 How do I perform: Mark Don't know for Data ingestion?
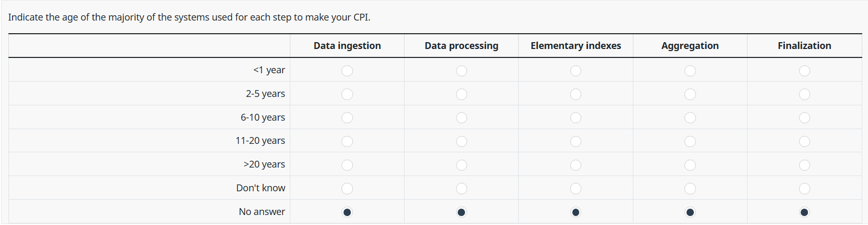pyautogui.click(x=347, y=189)
